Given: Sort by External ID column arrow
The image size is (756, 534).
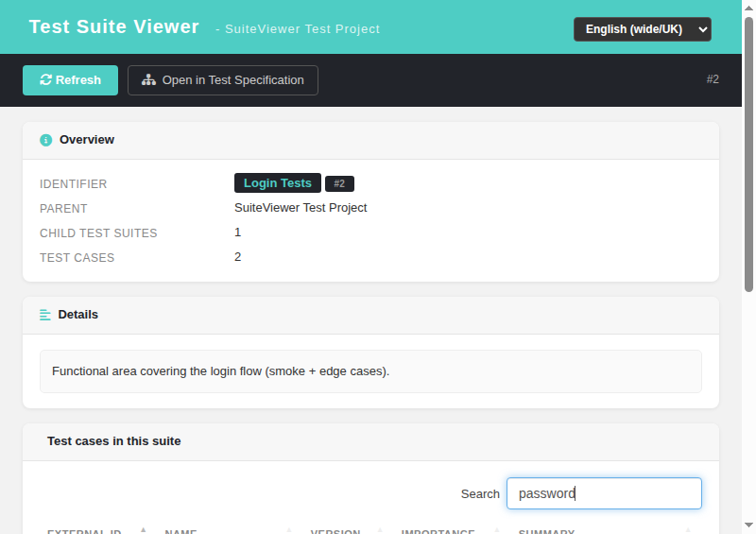Looking at the screenshot, I should (144, 530).
